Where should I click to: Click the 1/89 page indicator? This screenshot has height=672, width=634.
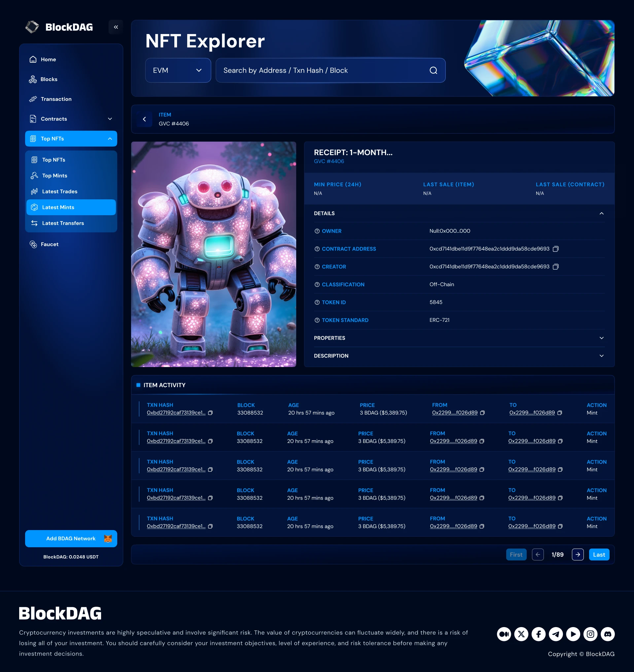[x=557, y=554]
